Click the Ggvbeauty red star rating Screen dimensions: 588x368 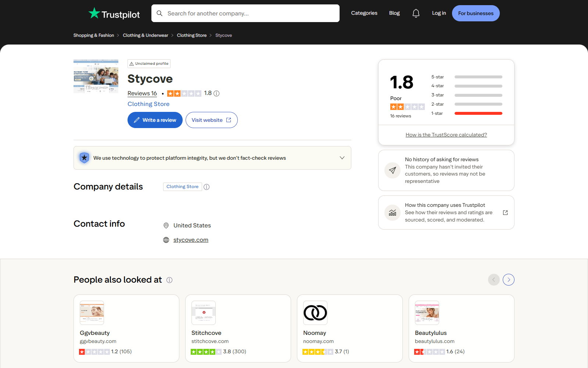(94, 352)
